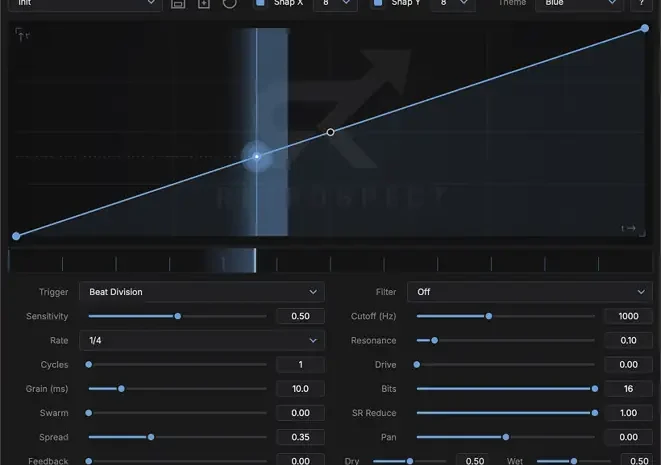Open the Filter Off dropdown
The image size is (661, 465).
(x=529, y=292)
